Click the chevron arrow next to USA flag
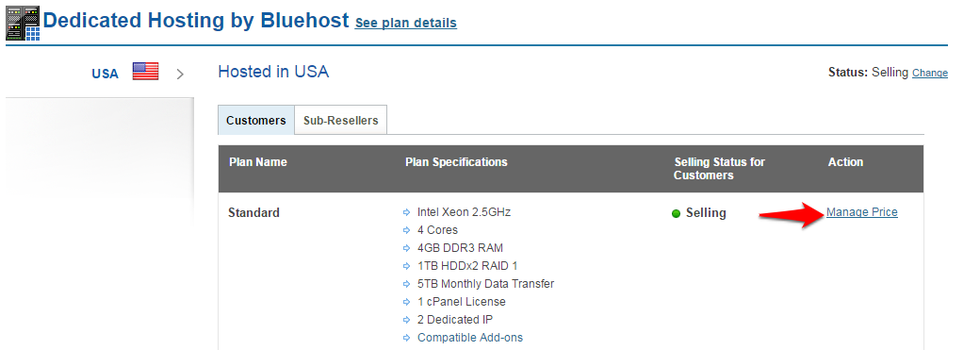 point(180,74)
